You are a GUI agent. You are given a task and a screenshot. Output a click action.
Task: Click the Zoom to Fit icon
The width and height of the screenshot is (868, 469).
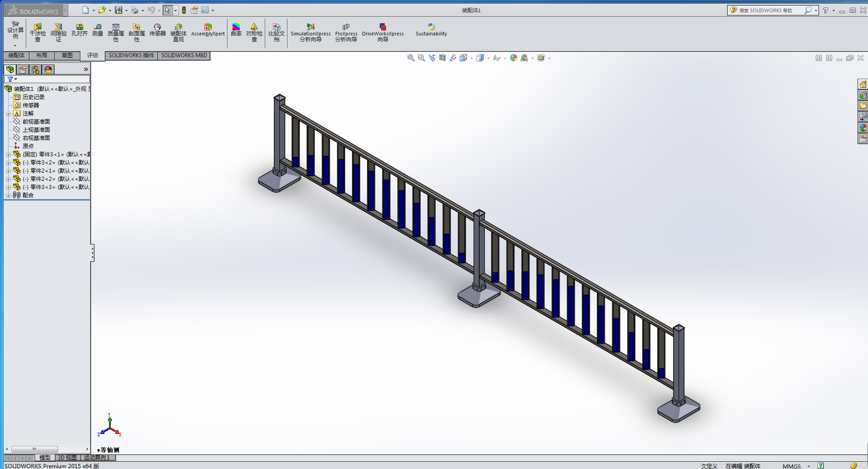coord(411,58)
